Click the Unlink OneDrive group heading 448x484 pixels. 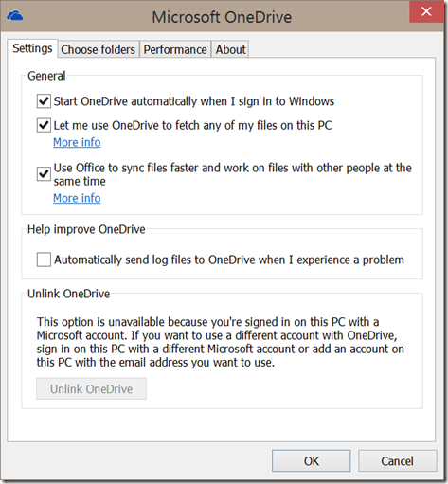pos(68,294)
